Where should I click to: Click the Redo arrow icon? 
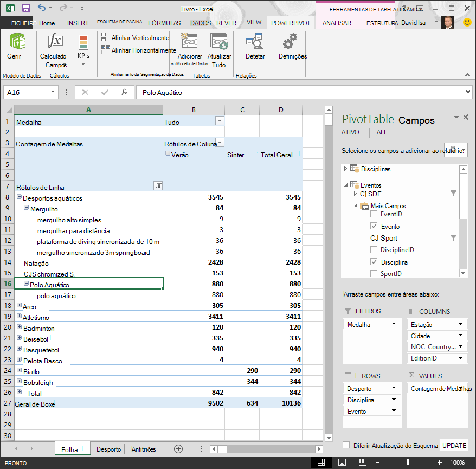coord(63,8)
